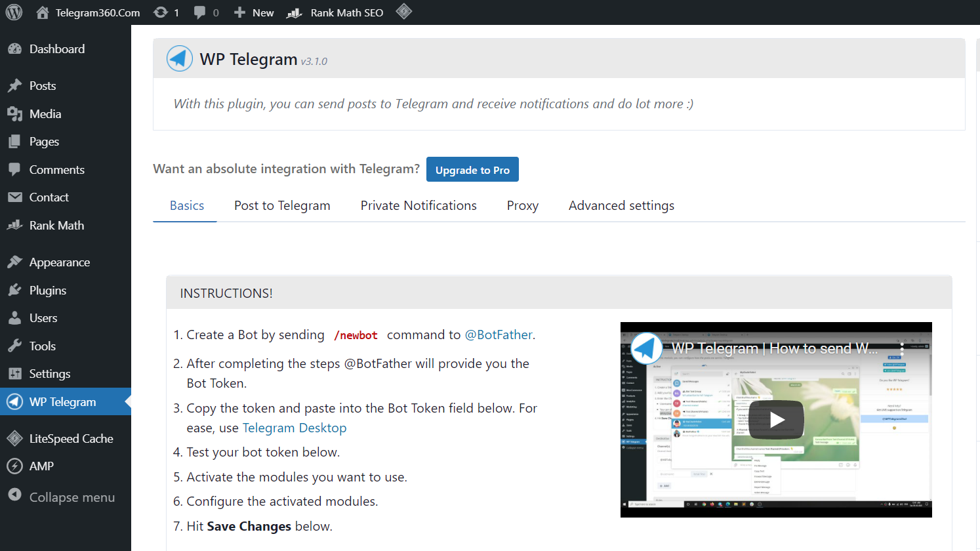
Task: Open the Advanced settings tab
Action: (x=621, y=206)
